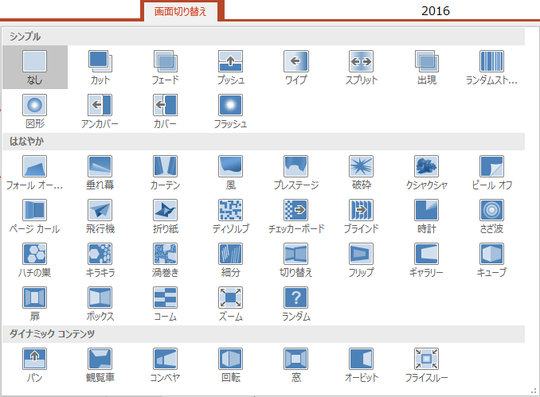Pick the ワイプ transition

[x=296, y=67]
